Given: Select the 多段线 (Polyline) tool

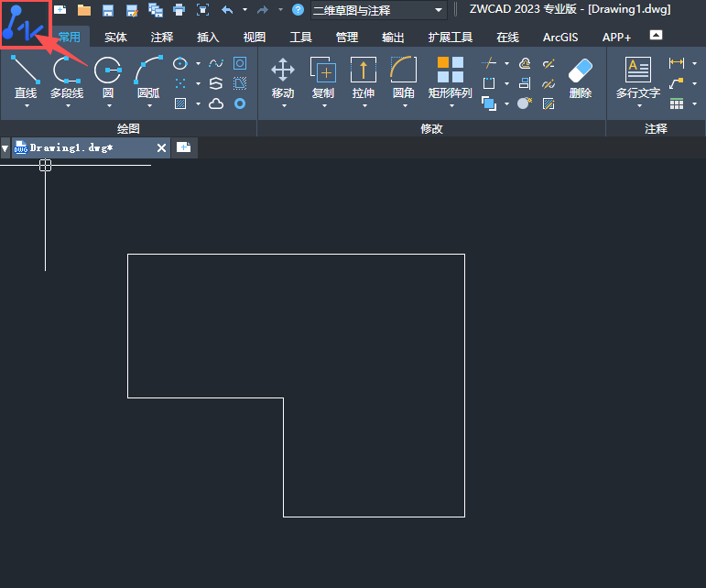Looking at the screenshot, I should tap(67, 78).
